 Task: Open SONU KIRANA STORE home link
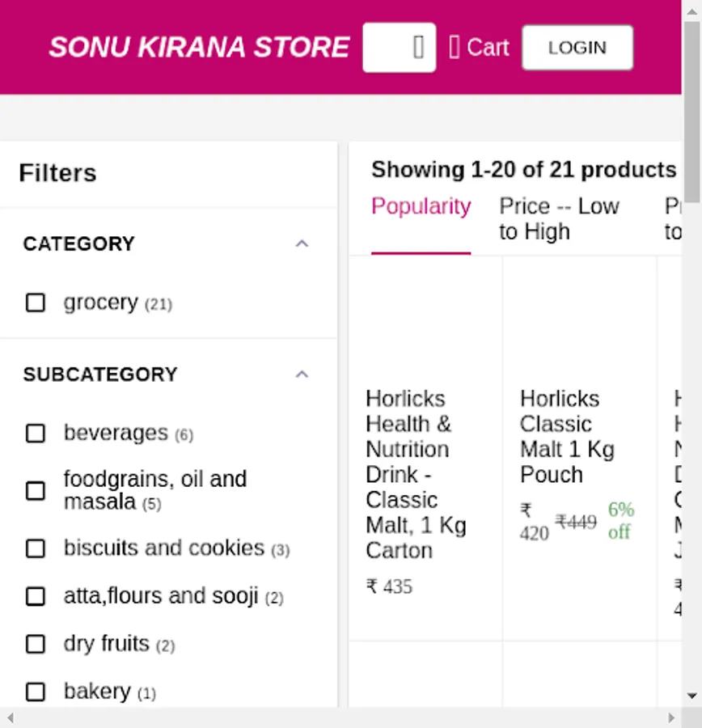199,48
